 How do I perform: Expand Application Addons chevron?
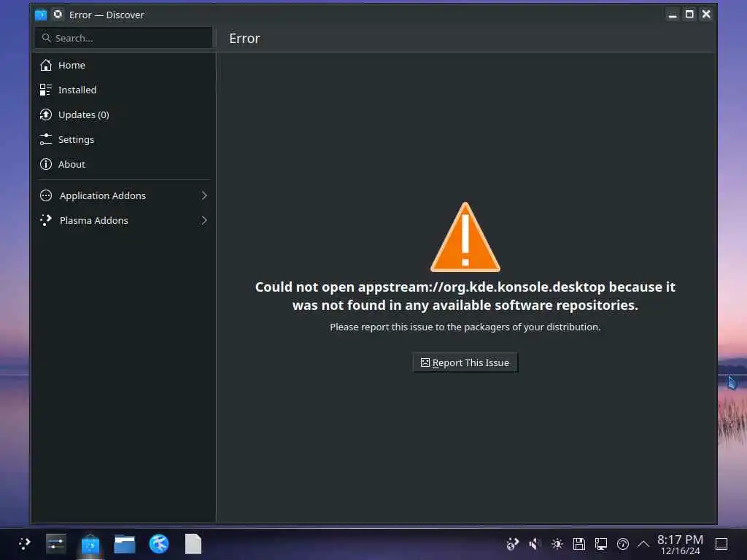(x=204, y=195)
